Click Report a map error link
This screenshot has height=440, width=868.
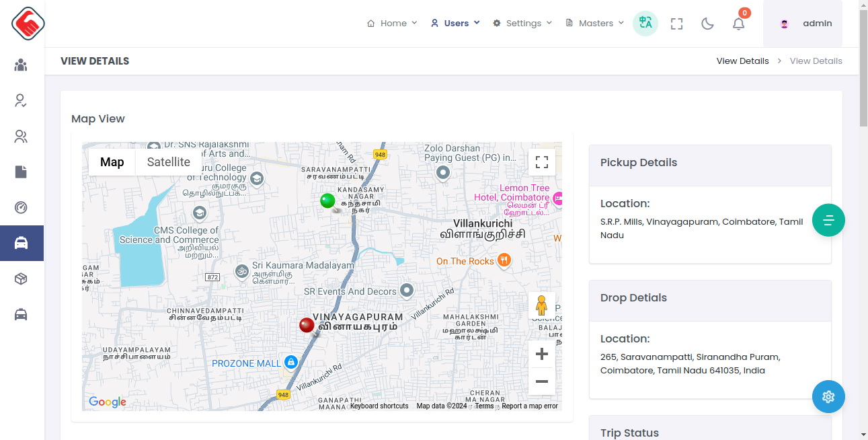(x=530, y=406)
